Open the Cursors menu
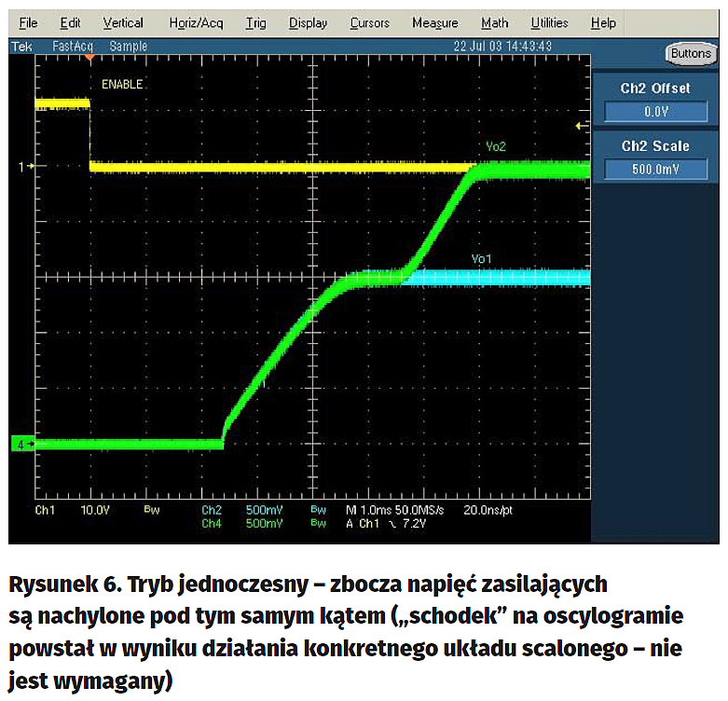The height and width of the screenshot is (701, 728). (x=370, y=22)
